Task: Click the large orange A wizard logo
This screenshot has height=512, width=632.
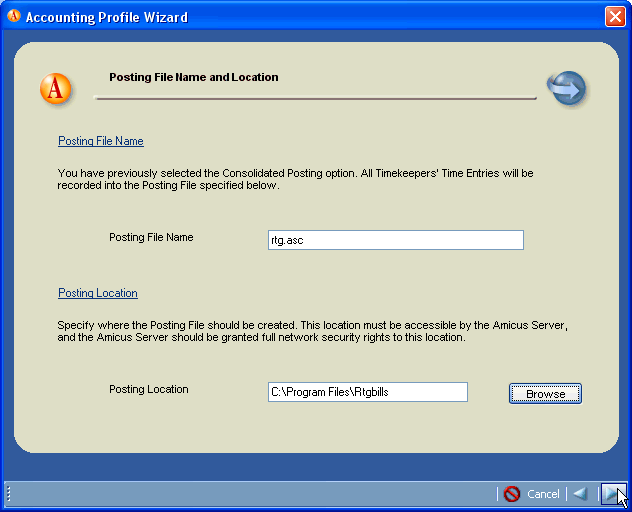Action: pos(56,89)
